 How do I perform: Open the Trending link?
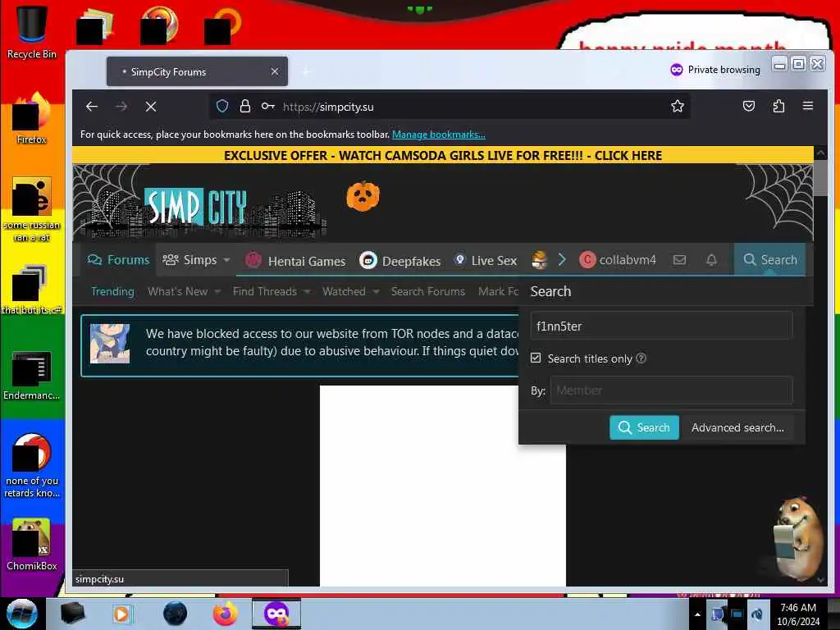[x=112, y=291]
